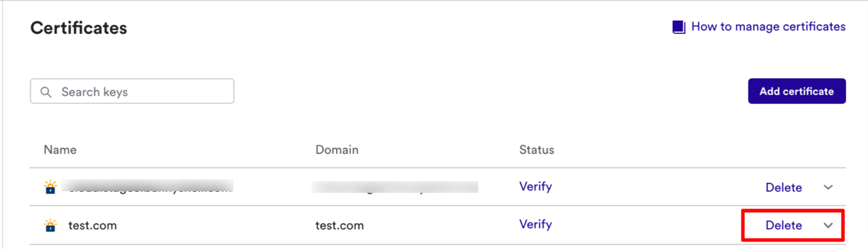Click the test.com domain cell
Screen dimensions: 868x249
coord(339,225)
